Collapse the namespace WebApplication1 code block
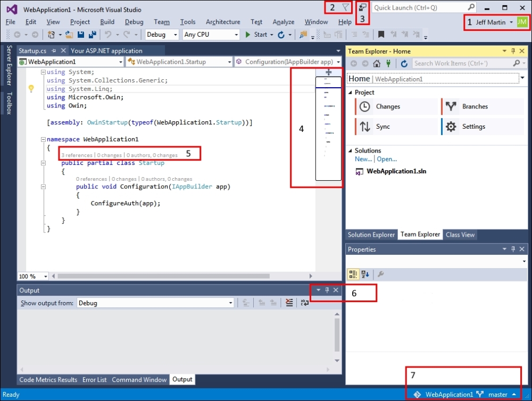Screen dimensions: 532x401 point(43,139)
